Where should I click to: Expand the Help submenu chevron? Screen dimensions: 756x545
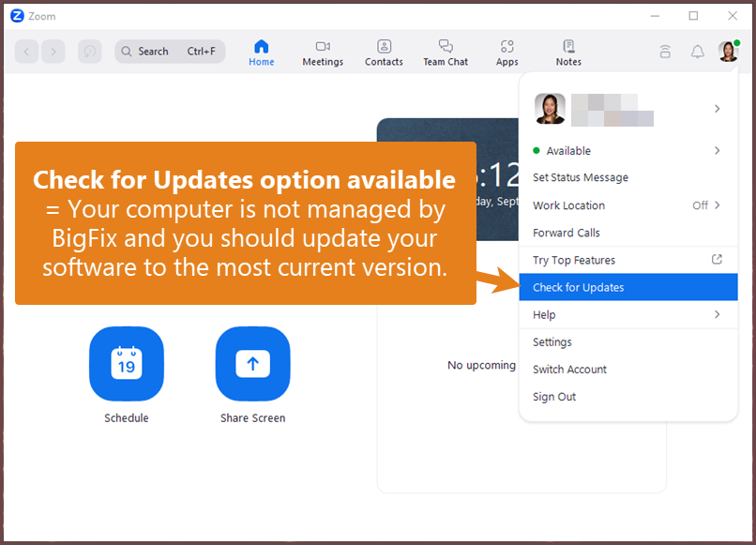717,314
